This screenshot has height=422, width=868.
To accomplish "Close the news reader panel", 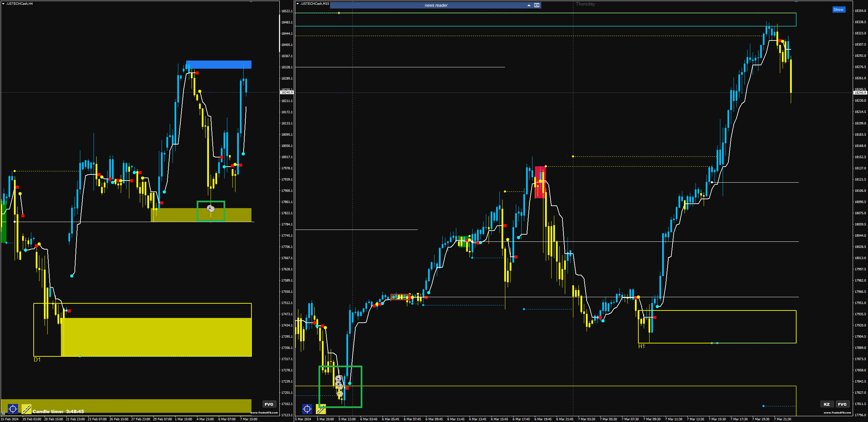I will [537, 5].
